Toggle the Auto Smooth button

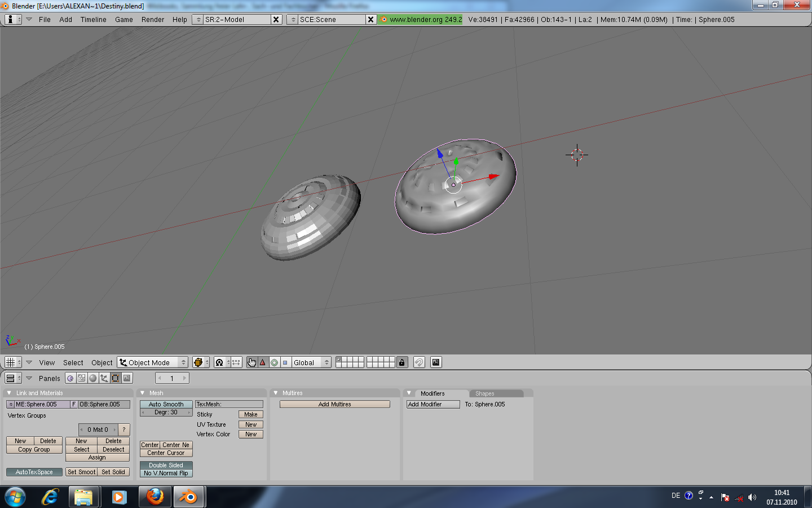(x=166, y=404)
